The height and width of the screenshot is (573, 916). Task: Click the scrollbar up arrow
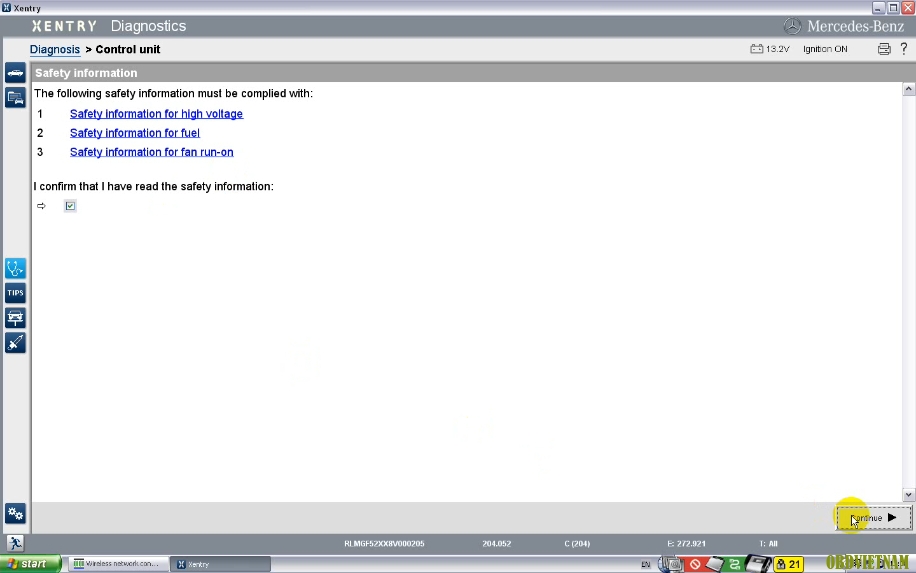[908, 89]
